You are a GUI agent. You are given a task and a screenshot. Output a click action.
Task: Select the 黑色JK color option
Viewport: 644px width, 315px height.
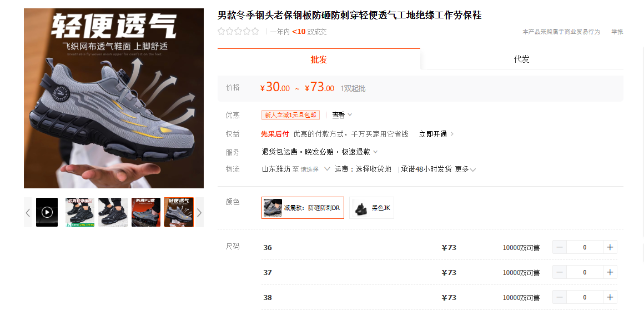372,208
